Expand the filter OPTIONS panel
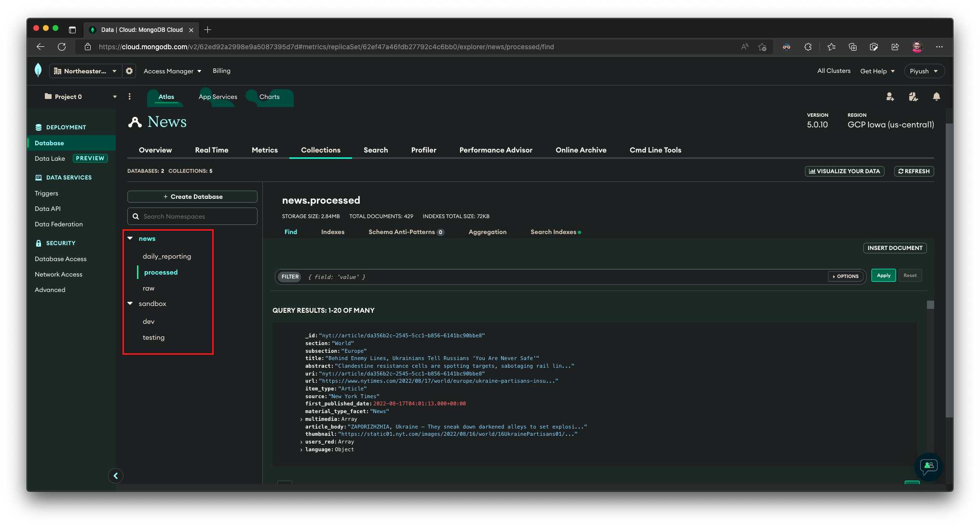The height and width of the screenshot is (527, 980). [846, 277]
